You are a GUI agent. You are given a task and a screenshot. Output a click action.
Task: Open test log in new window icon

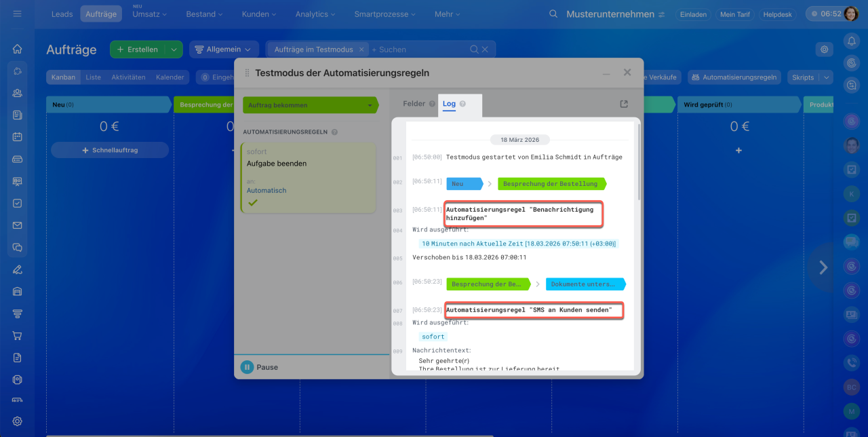pos(624,104)
